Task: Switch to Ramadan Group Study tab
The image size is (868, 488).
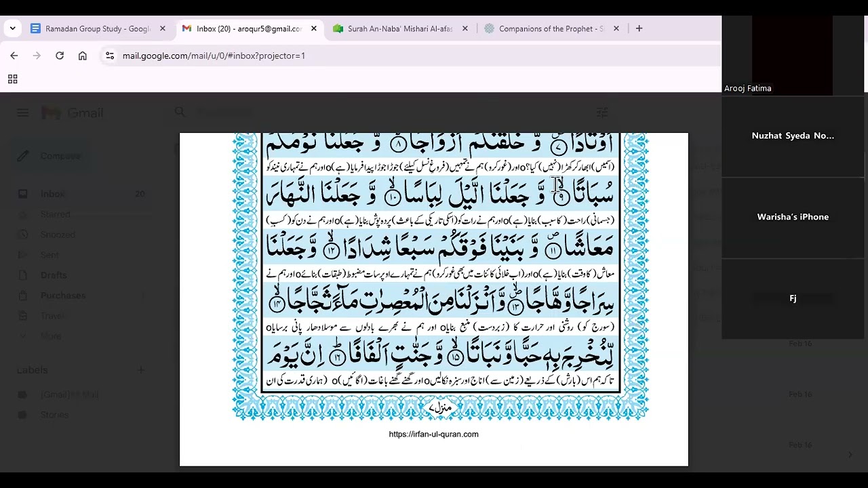Action: tap(98, 28)
